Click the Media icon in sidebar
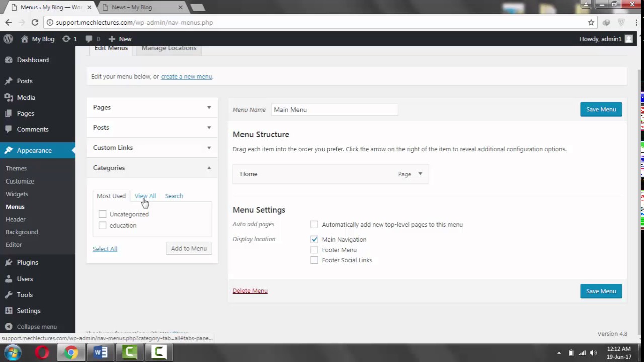Image resolution: width=644 pixels, height=362 pixels. (x=9, y=97)
